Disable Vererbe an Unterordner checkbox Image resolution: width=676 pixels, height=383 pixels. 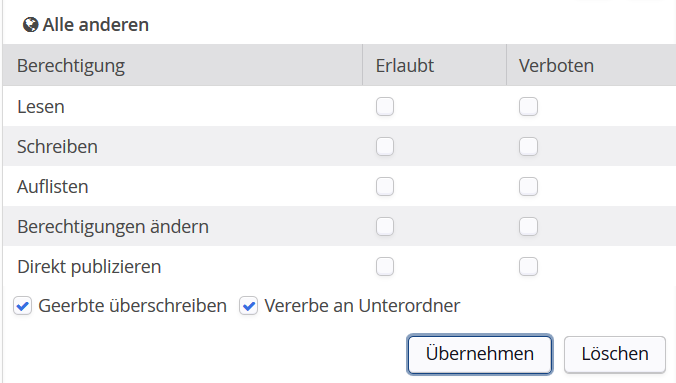pyautogui.click(x=248, y=306)
